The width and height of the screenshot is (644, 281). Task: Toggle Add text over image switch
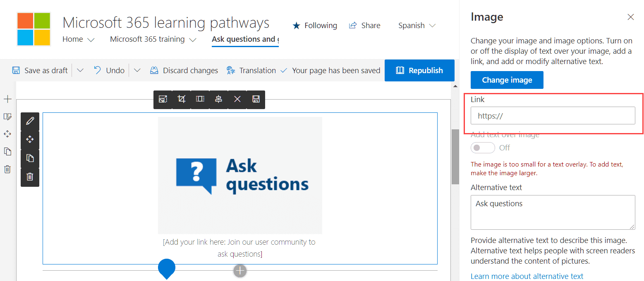coord(483,148)
